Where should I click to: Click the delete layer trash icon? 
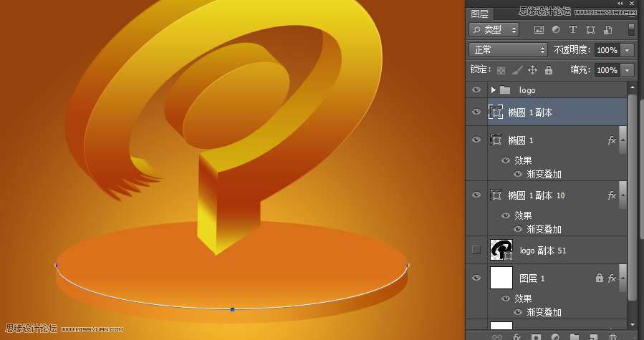(612, 337)
